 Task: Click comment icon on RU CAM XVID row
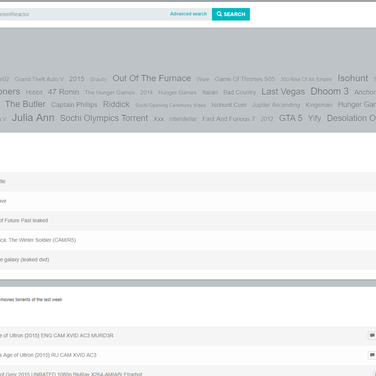372,355
